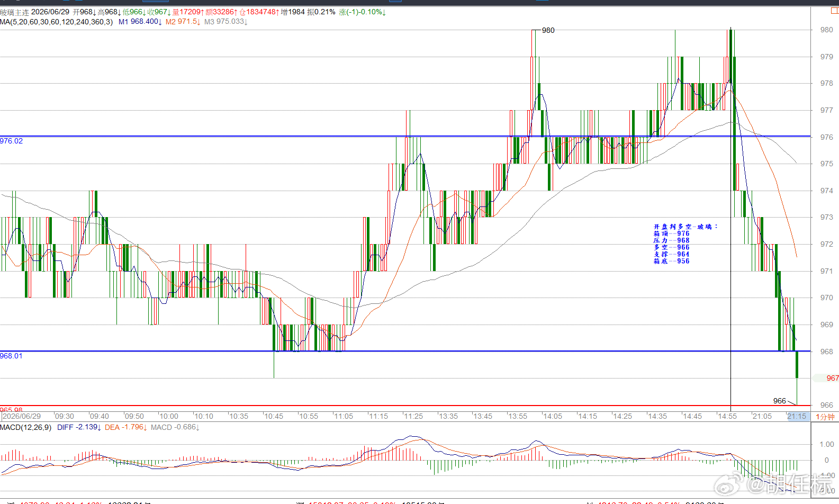
Task: Click the highlighted 21:15 time marker
Action: [x=797, y=416]
